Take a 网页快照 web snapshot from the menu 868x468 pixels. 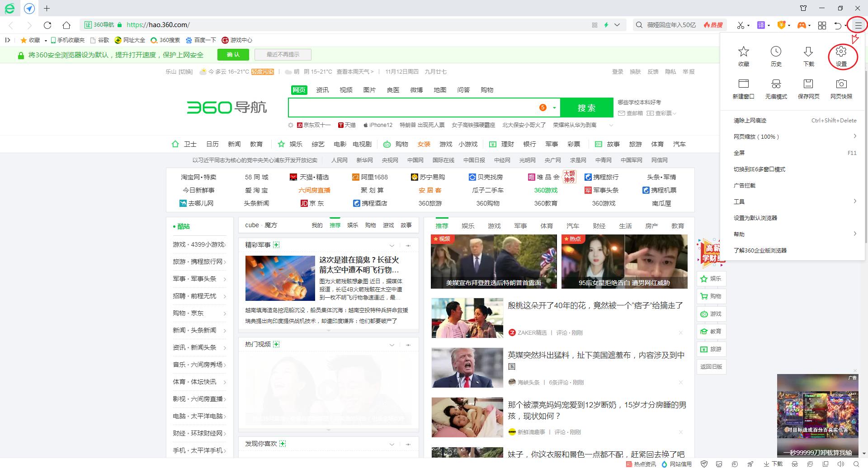(840, 89)
